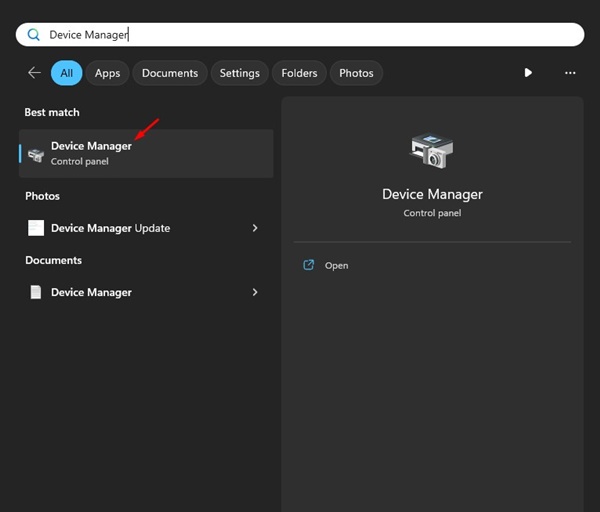Expand the Device Manager Update result chevron
The width and height of the screenshot is (600, 512).
point(255,228)
